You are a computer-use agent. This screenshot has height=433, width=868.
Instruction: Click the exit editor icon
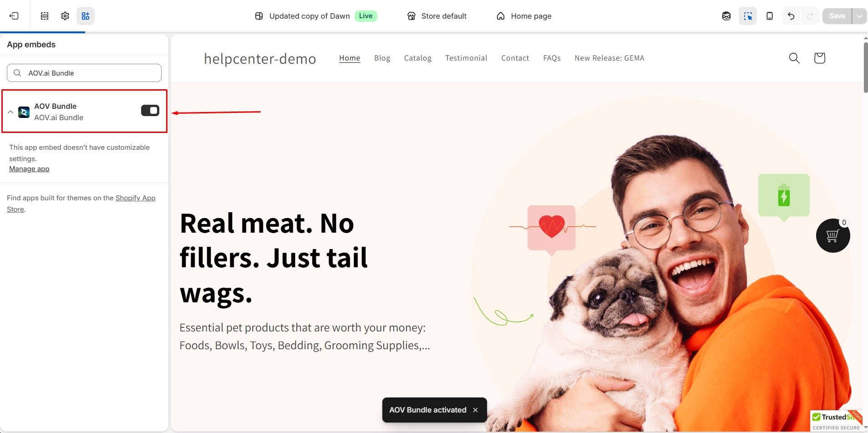click(14, 16)
